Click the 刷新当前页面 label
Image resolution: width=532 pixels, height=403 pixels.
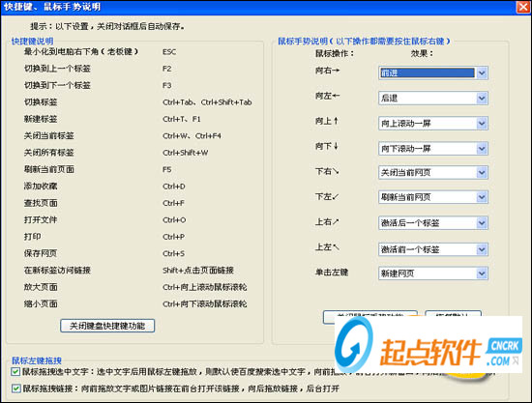[x=49, y=169]
